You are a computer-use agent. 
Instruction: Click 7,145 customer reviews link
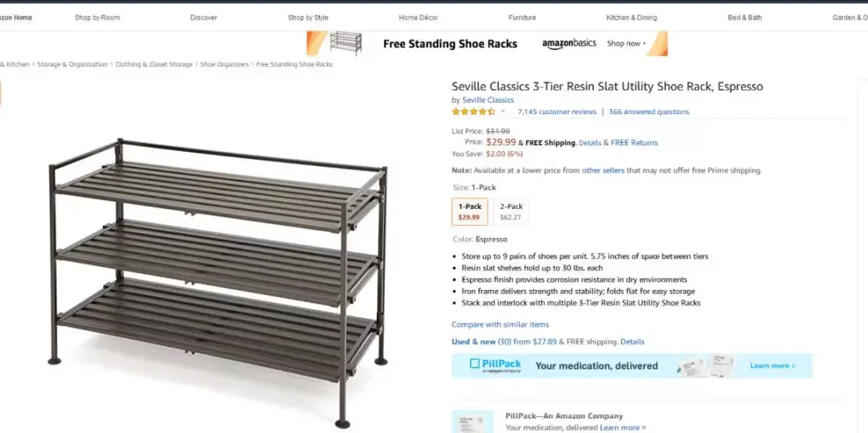[x=557, y=112]
